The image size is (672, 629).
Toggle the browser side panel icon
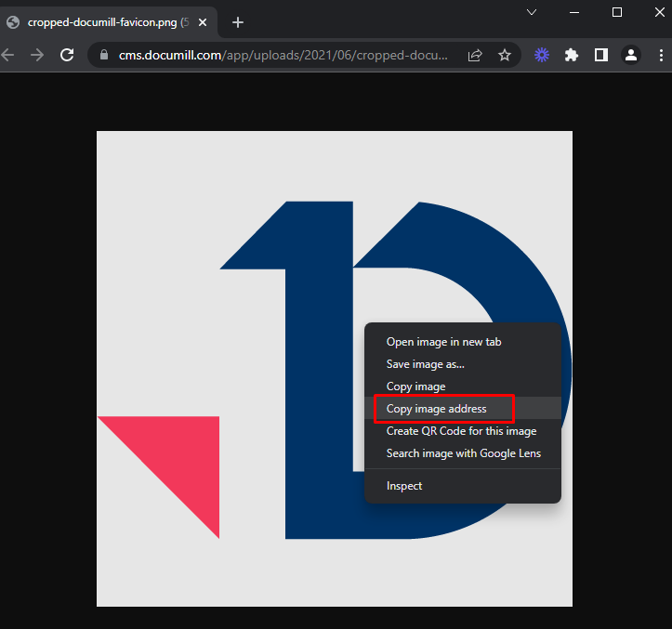pyautogui.click(x=601, y=55)
